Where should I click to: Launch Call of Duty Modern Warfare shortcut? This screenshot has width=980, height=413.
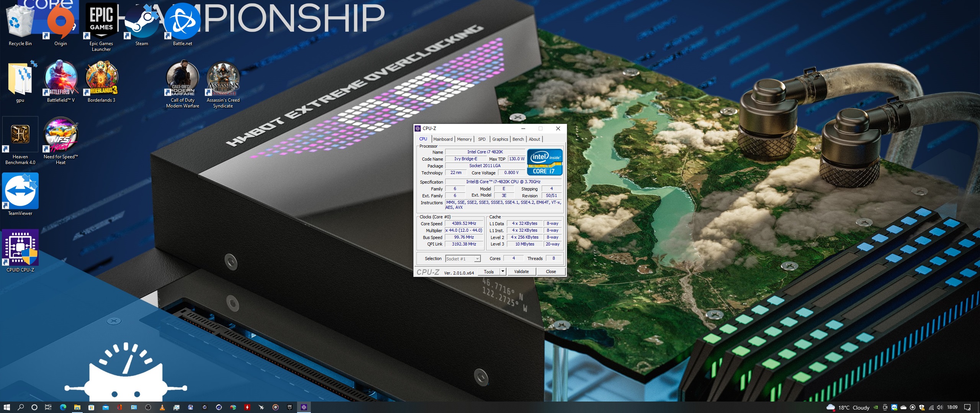(183, 84)
